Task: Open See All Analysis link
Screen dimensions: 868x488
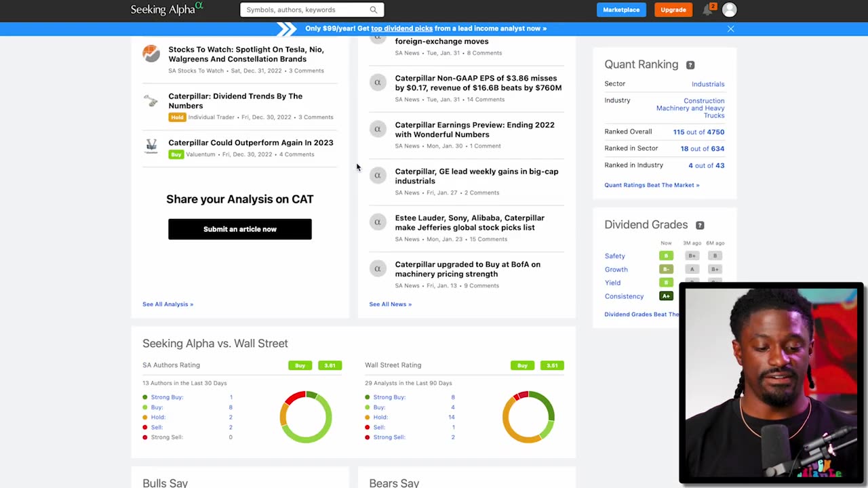Action: (x=167, y=304)
